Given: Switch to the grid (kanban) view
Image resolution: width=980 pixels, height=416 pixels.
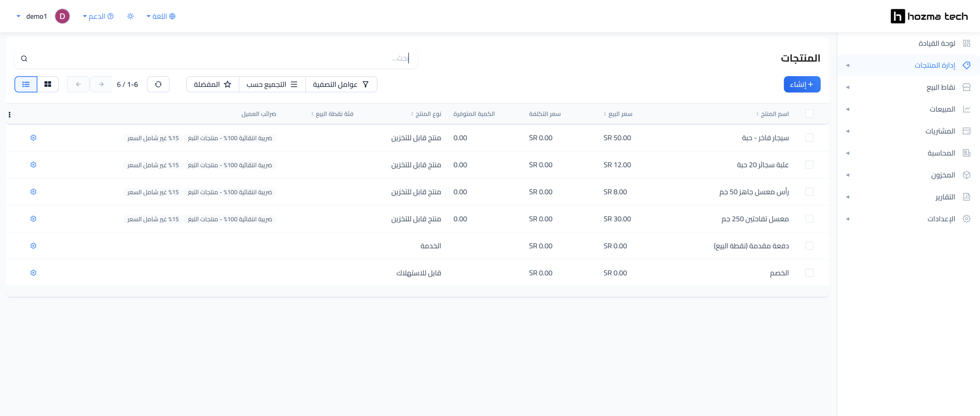Looking at the screenshot, I should 48,84.
